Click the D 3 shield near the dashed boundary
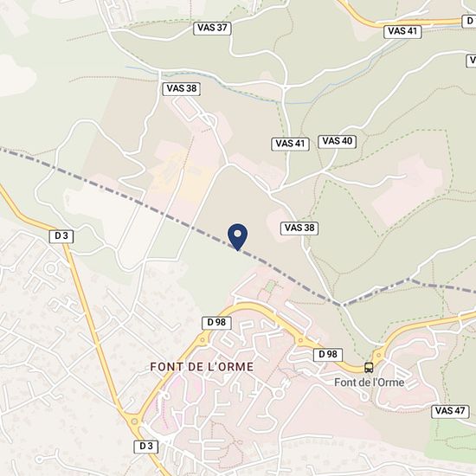This screenshot has height=476, width=476. click(61, 236)
